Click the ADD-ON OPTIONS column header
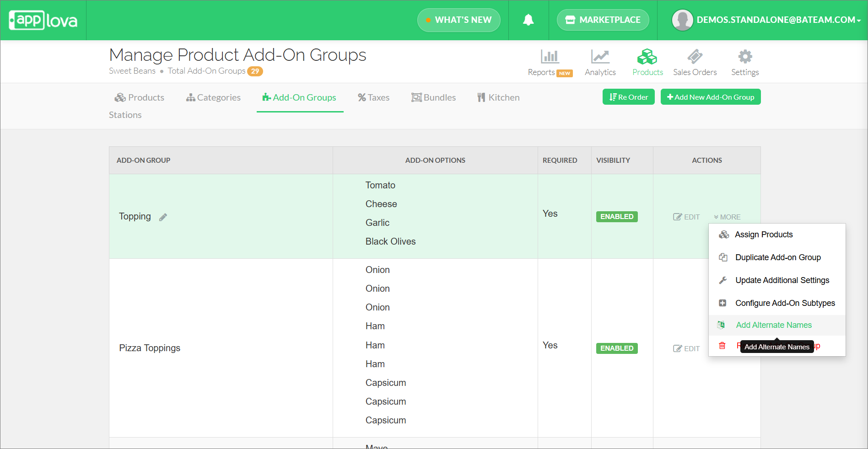Screen dimensions: 868x449 [435, 160]
